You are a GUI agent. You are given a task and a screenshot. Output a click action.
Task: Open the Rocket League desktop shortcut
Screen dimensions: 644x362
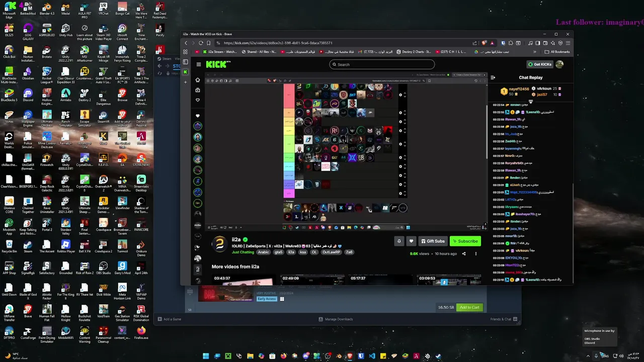pyautogui.click(x=47, y=75)
